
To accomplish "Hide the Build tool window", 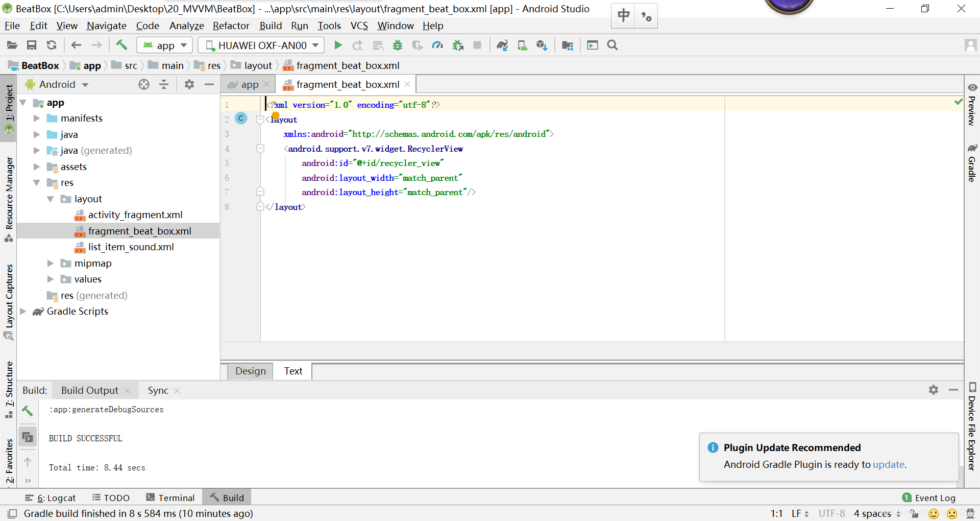I will [x=953, y=390].
